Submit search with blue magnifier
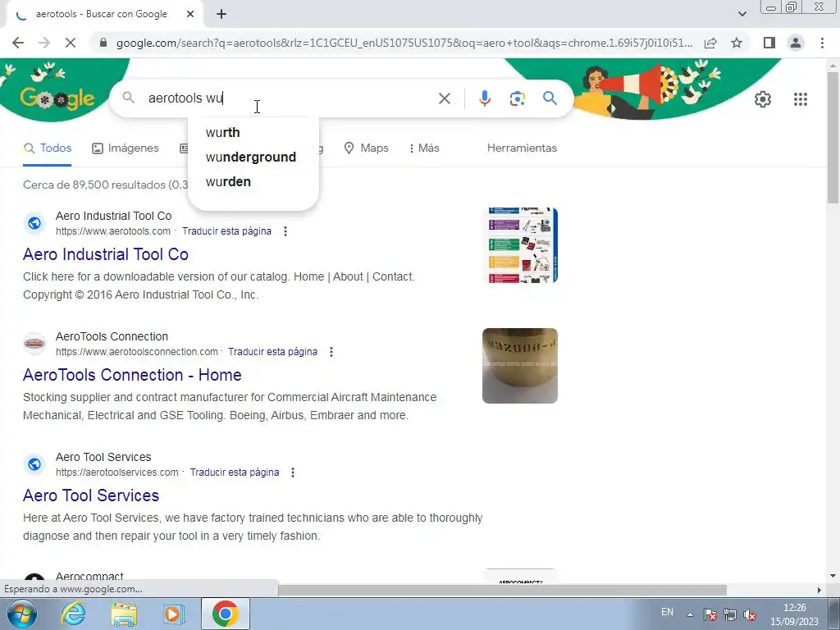Viewport: 840px width, 630px height. [550, 98]
